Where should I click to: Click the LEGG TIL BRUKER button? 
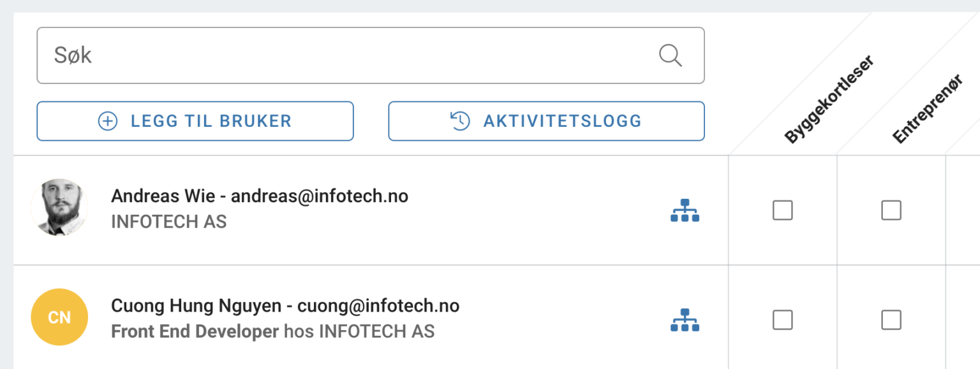point(195,120)
